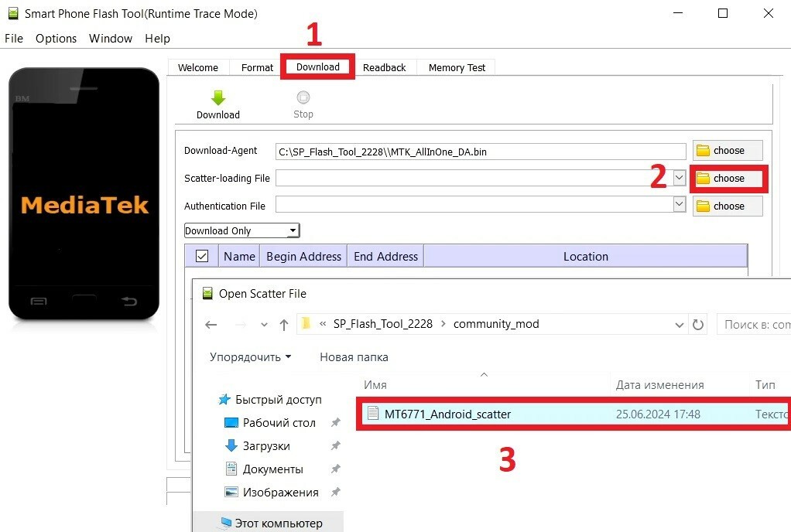Image resolution: width=791 pixels, height=532 pixels.
Task: Toggle the select-all checkbox in table header
Action: [202, 257]
